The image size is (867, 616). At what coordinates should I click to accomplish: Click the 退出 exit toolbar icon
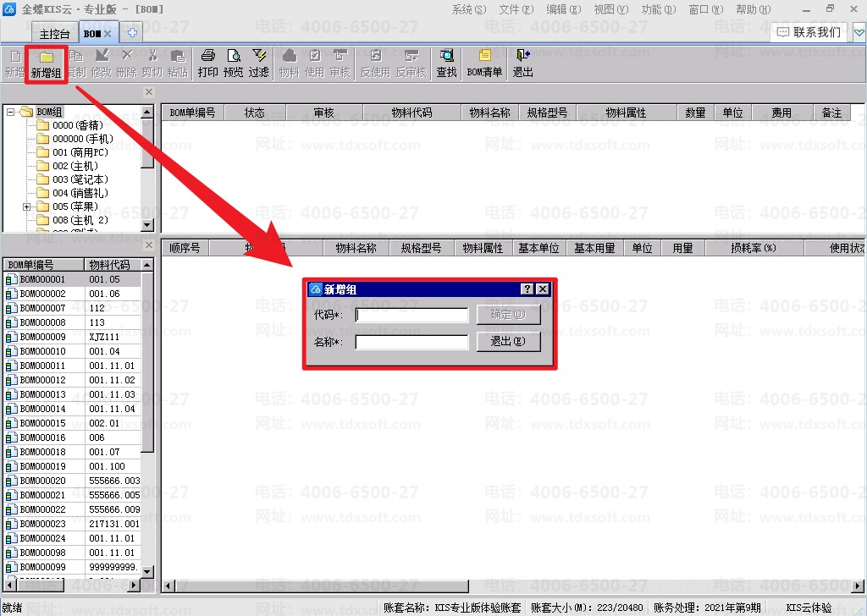pyautogui.click(x=522, y=56)
